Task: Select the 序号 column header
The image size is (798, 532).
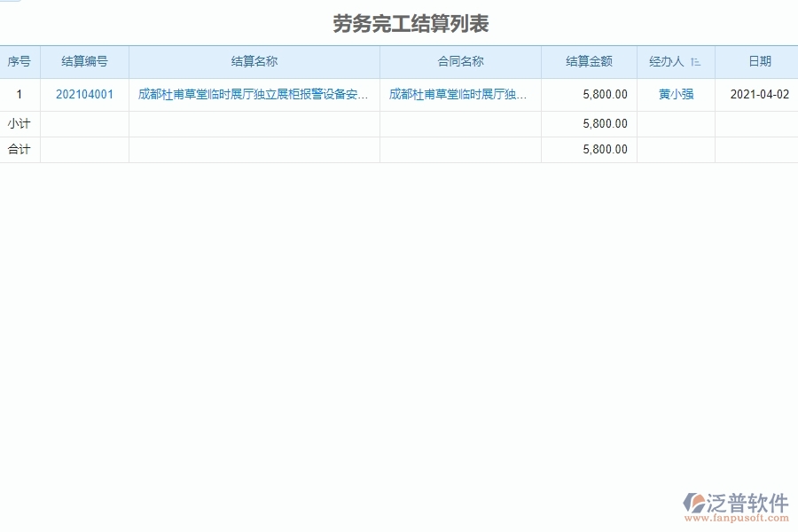Action: (19, 62)
